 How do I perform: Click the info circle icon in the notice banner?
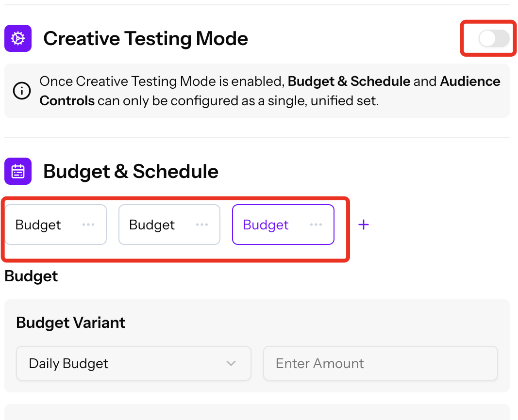coord(21,91)
